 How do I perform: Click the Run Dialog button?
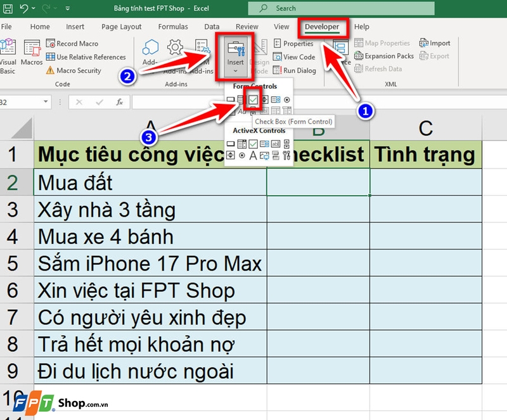293,70
